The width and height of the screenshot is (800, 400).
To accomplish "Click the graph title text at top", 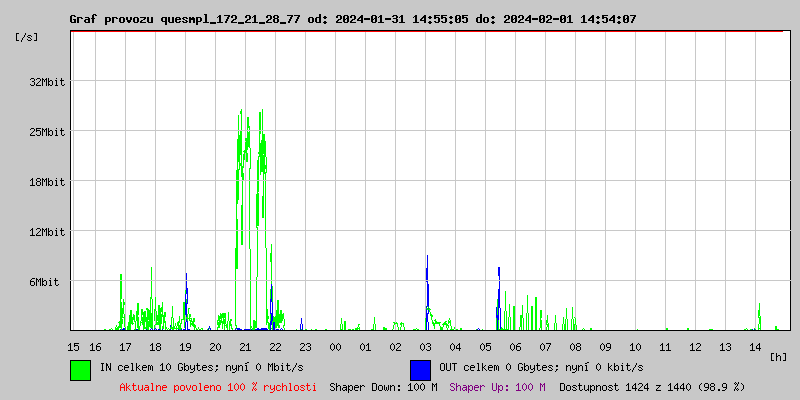I will coord(352,19).
